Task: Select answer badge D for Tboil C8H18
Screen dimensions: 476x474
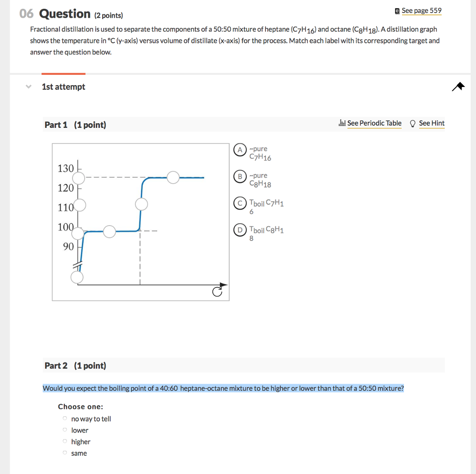Action: pyautogui.click(x=240, y=230)
